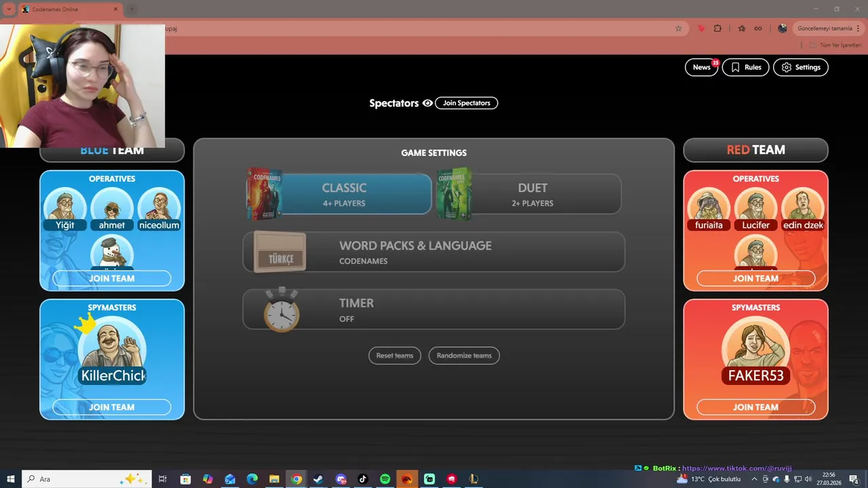This screenshot has height=488, width=868.
Task: Open the Windows Start menu
Action: tap(10, 479)
